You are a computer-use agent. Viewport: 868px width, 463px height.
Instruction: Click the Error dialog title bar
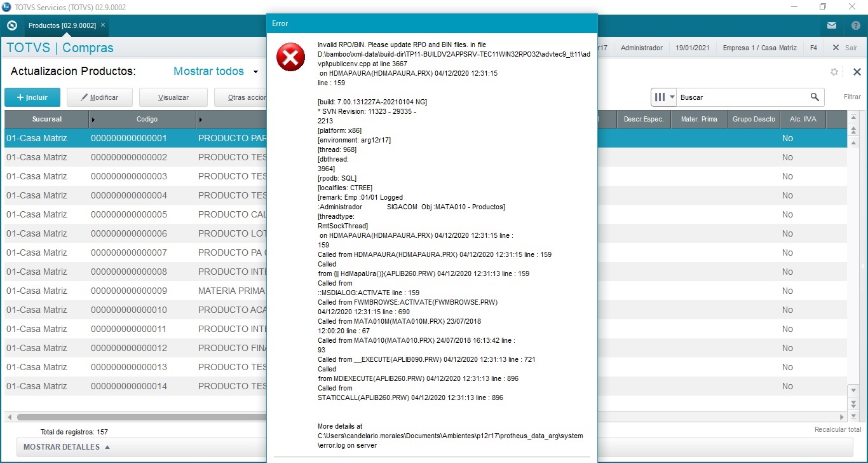(432, 24)
